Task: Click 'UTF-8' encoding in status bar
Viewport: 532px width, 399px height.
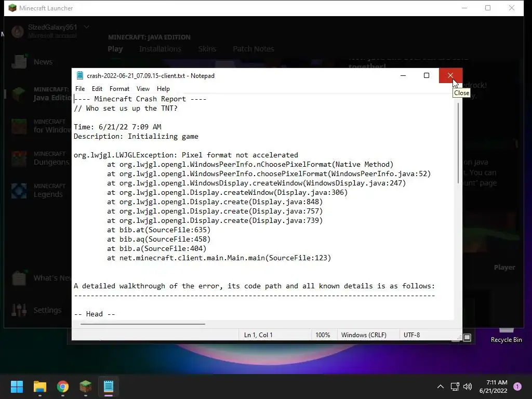Action: (x=411, y=335)
